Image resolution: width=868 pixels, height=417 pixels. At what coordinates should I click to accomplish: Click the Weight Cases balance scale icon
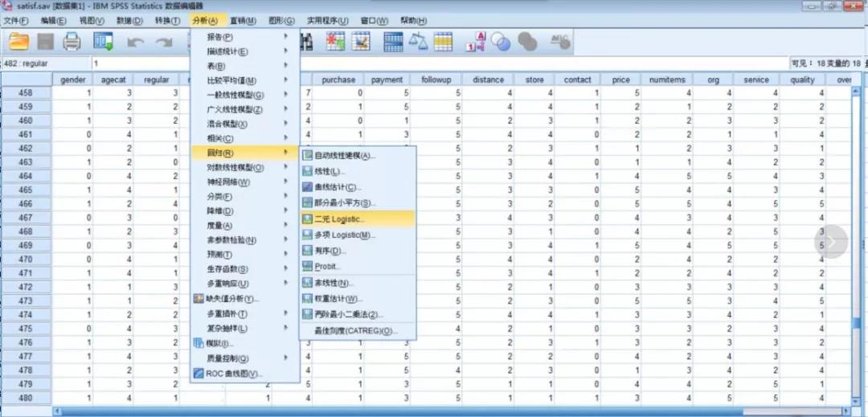[x=418, y=42]
